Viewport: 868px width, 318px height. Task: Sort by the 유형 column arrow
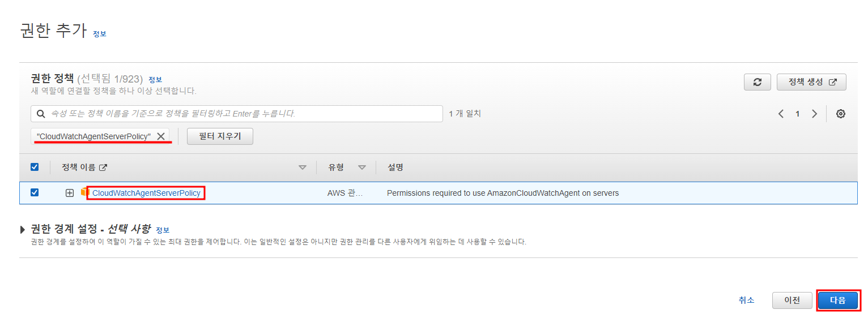(x=362, y=167)
